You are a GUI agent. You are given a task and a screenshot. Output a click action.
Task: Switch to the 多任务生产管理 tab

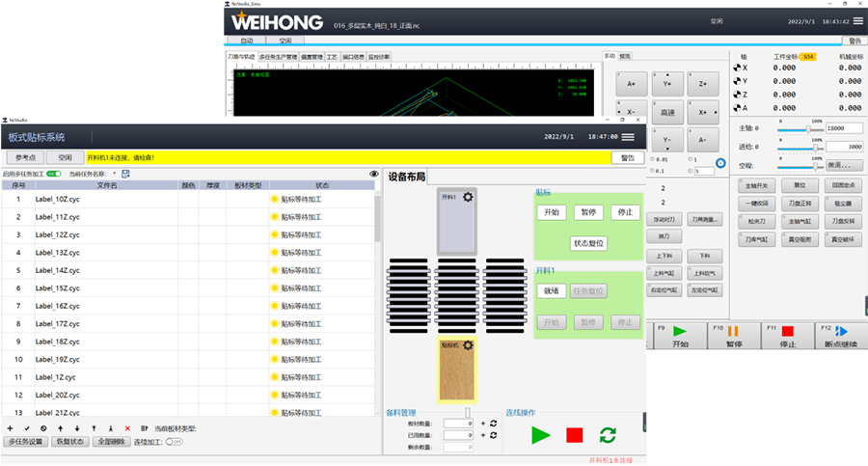[279, 57]
